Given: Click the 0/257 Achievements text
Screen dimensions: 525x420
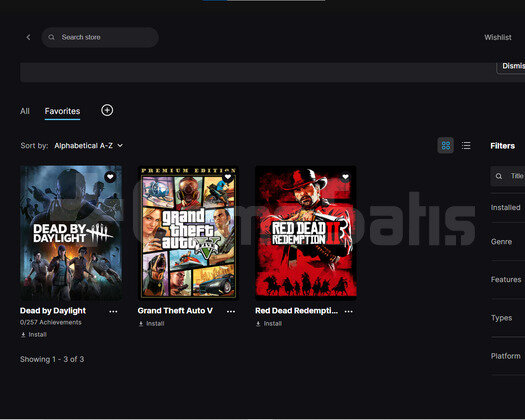Looking at the screenshot, I should point(51,322).
